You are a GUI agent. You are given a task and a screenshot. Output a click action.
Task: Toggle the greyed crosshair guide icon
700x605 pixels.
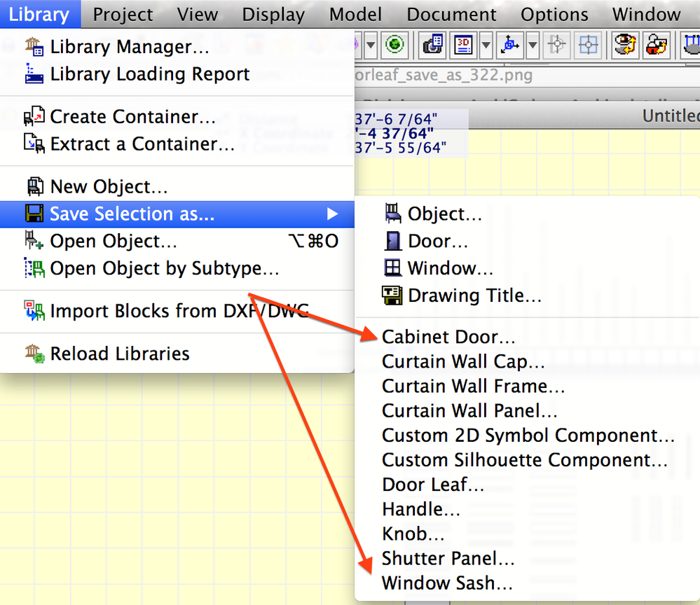pyautogui.click(x=558, y=46)
